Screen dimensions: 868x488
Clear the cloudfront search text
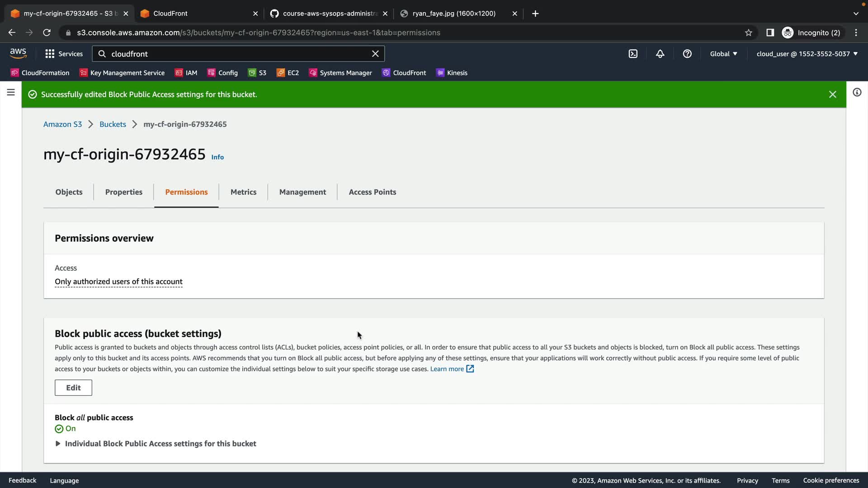pyautogui.click(x=375, y=54)
